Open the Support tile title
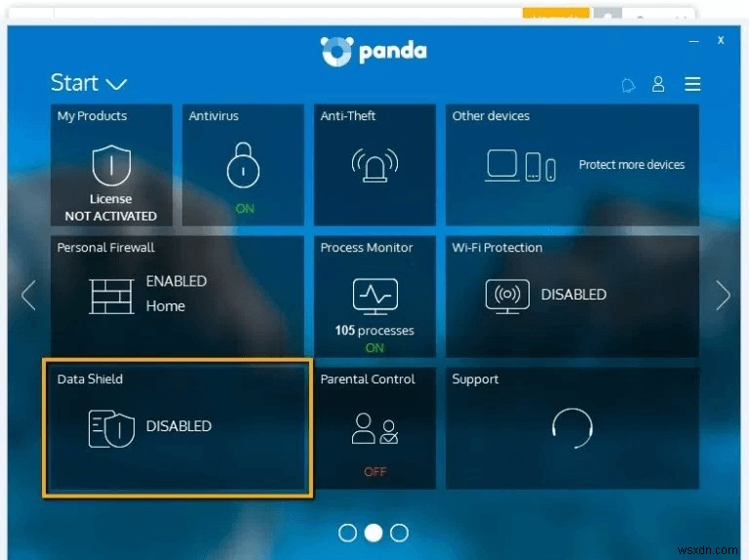Screen dimensions: 749x560 coord(475,380)
